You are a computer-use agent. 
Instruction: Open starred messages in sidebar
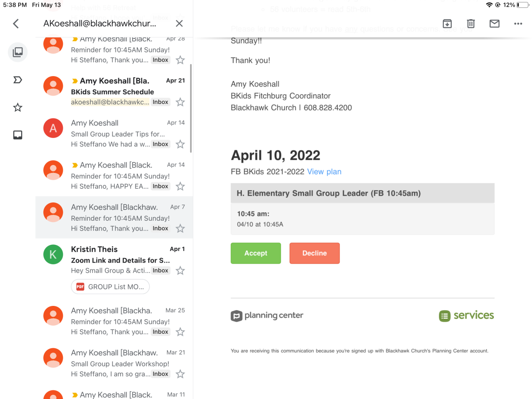point(17,108)
